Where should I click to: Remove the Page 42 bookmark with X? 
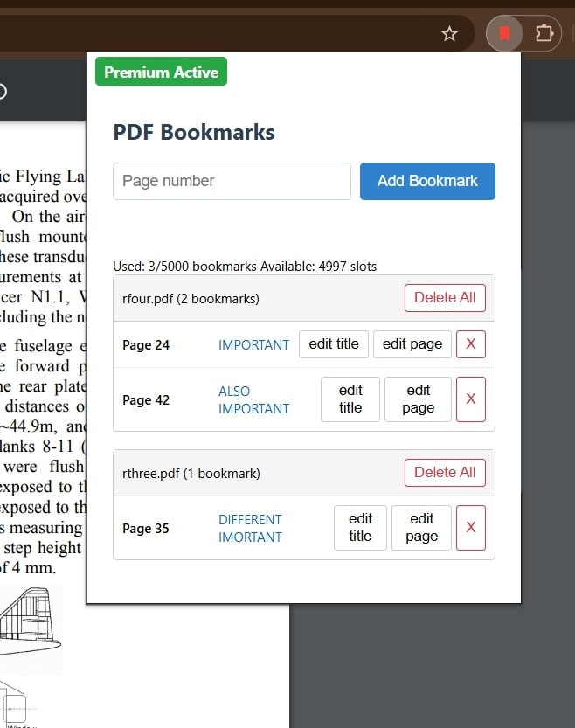471,399
